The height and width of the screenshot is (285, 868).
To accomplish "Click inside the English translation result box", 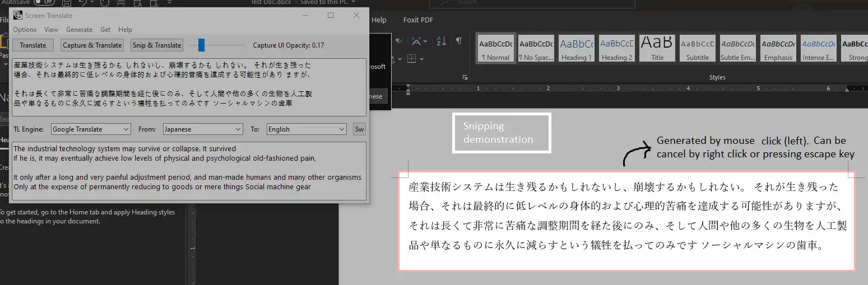I will (189, 171).
